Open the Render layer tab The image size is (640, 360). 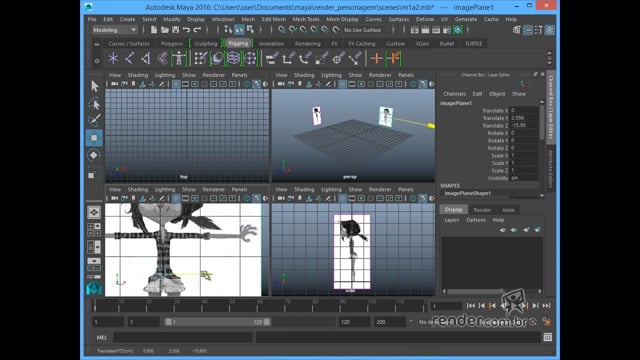tap(482, 210)
